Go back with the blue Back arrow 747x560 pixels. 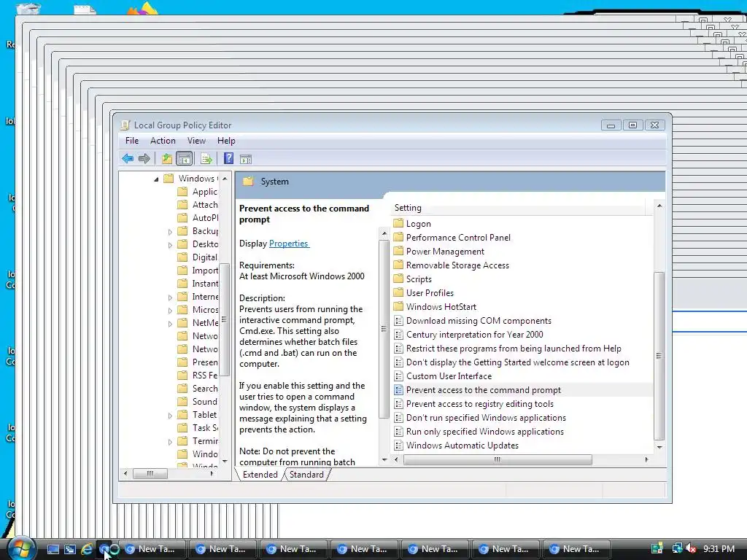[127, 158]
